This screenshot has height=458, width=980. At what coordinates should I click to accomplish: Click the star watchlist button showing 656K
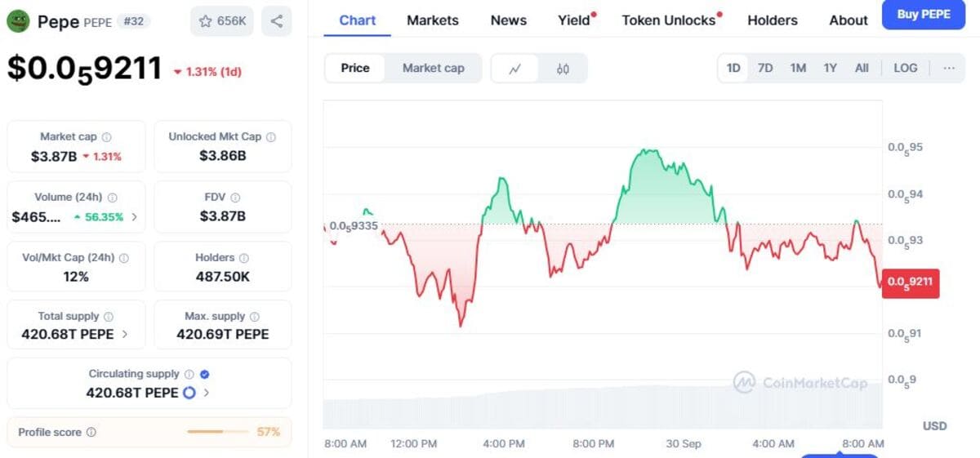[x=222, y=21]
